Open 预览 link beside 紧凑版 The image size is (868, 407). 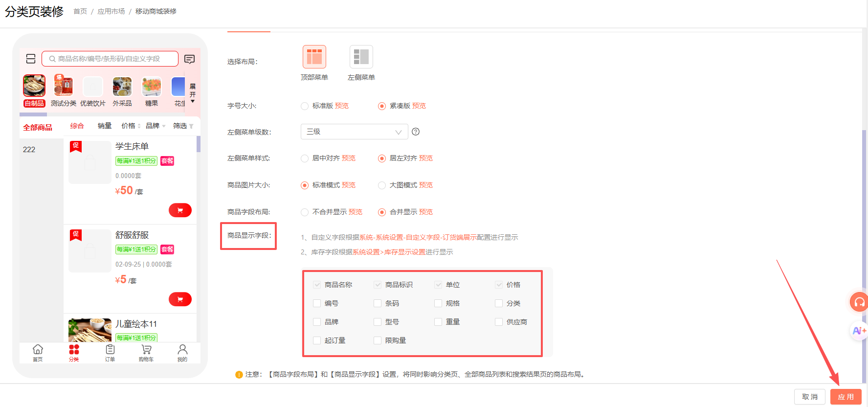click(419, 106)
